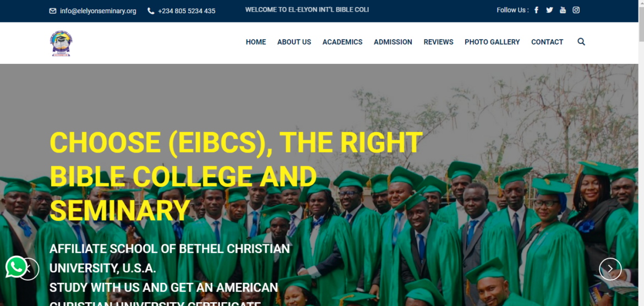Click the info@elelyonseminary.org email link
Viewport: 644px width, 306px height.
pyautogui.click(x=98, y=11)
